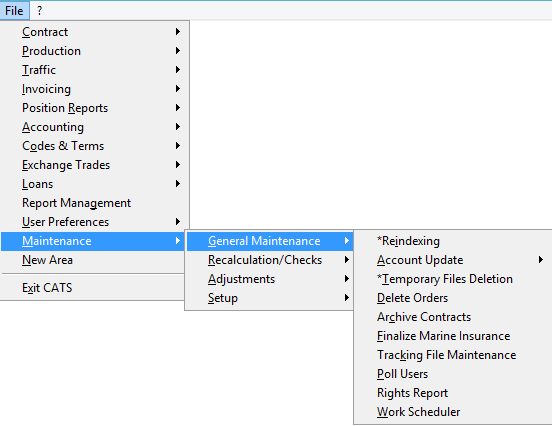
Task: Show the Position Reports submenu
Action: 94,108
